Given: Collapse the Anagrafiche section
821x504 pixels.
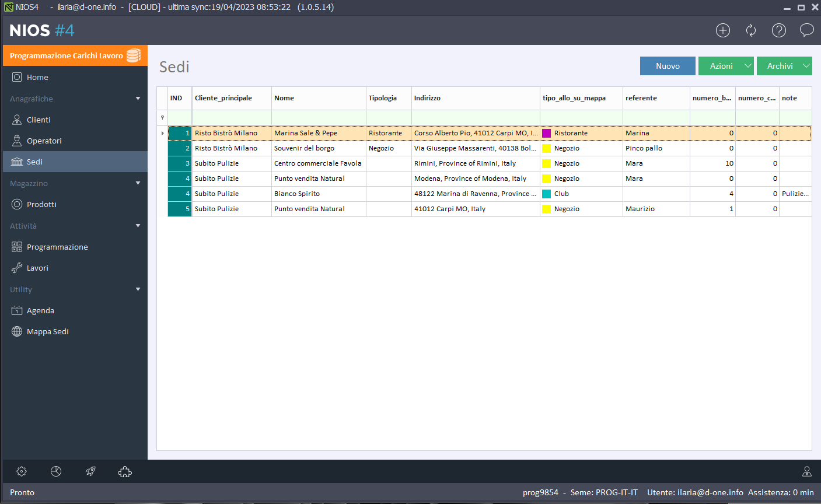Looking at the screenshot, I should [x=138, y=99].
